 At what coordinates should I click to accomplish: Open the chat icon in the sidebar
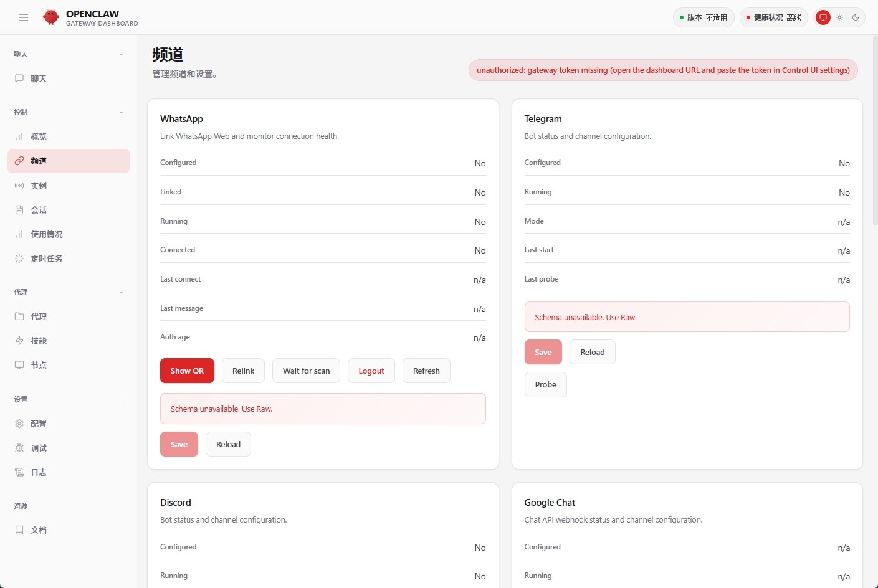pos(19,78)
